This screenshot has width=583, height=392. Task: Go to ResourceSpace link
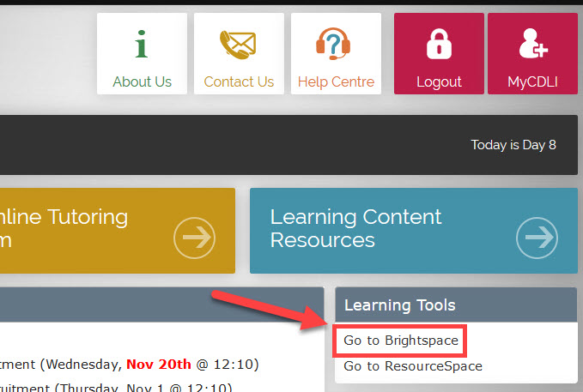(413, 366)
